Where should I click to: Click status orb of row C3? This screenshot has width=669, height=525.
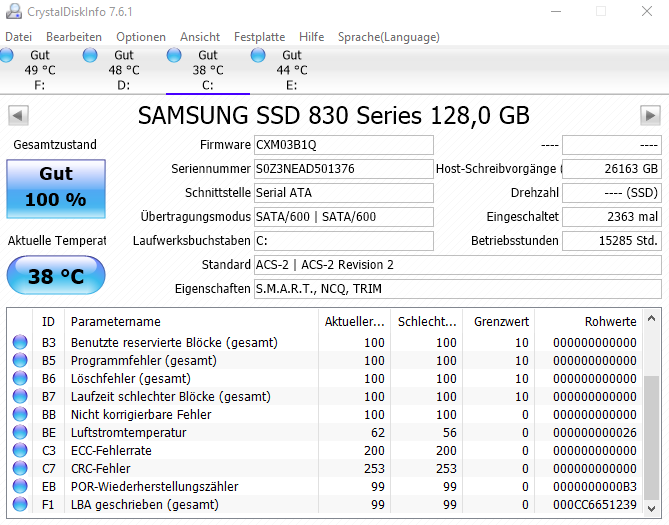pyautogui.click(x=20, y=450)
